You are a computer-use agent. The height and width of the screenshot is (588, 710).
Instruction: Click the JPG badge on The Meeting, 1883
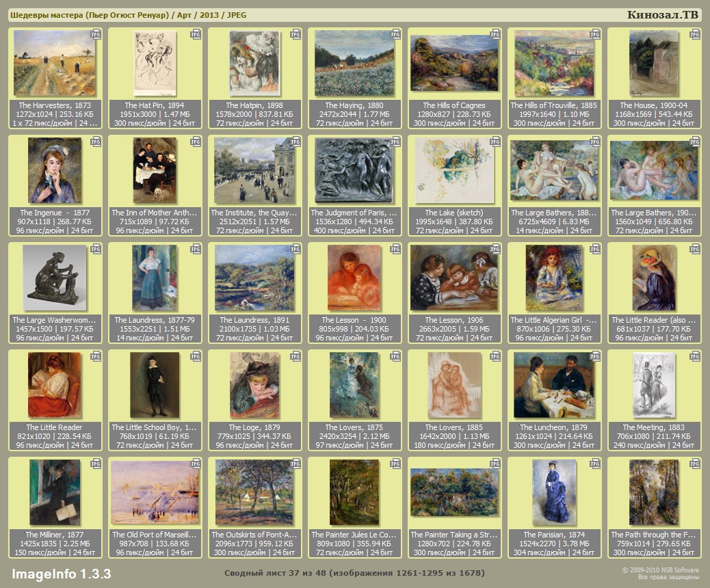[694, 357]
